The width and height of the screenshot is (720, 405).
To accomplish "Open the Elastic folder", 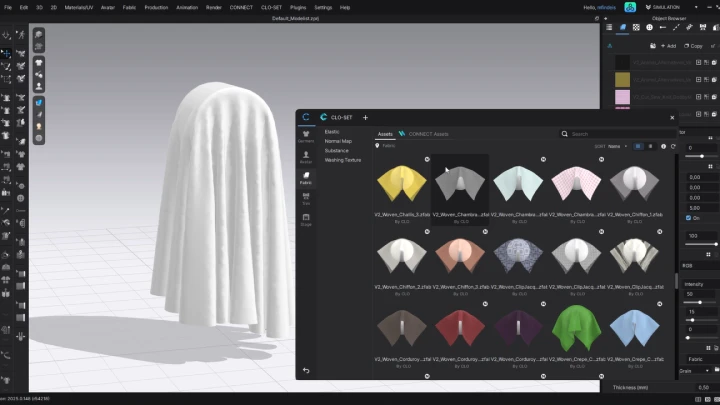I will (x=332, y=132).
